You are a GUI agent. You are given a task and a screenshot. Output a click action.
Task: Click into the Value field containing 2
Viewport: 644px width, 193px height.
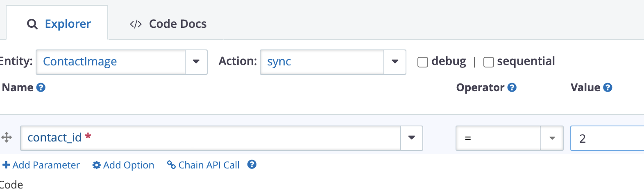(607, 138)
